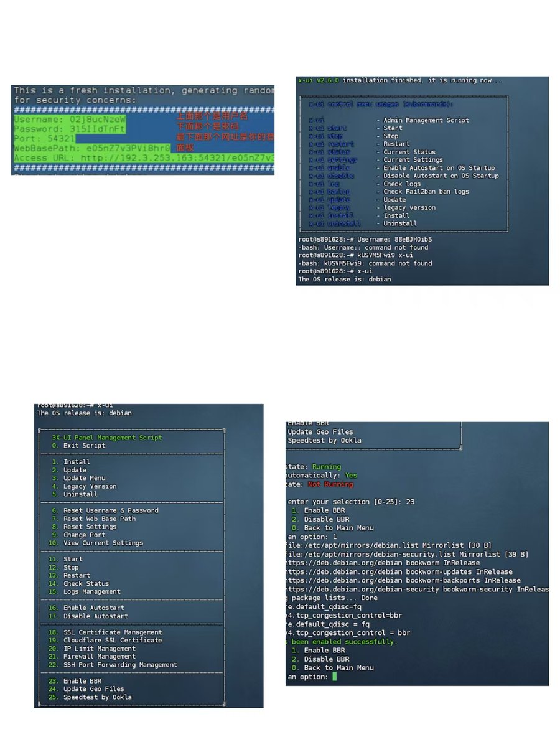Click the 'Username: 02j8ucNzeW' line
560x747 pixels.
pyautogui.click(x=70, y=118)
